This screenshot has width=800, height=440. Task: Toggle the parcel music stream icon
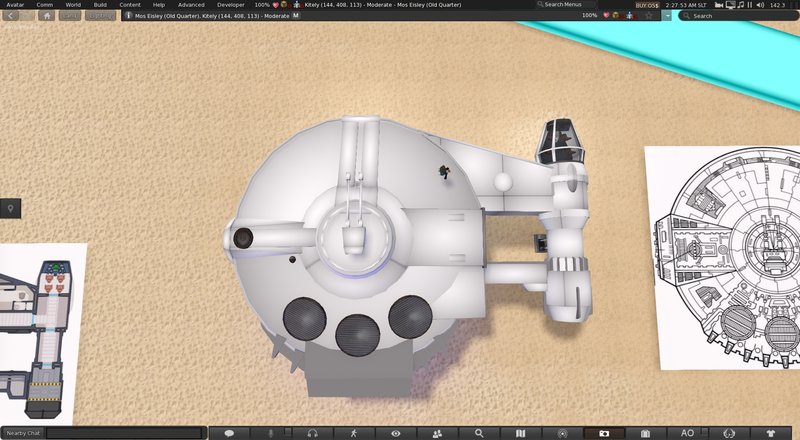click(741, 5)
